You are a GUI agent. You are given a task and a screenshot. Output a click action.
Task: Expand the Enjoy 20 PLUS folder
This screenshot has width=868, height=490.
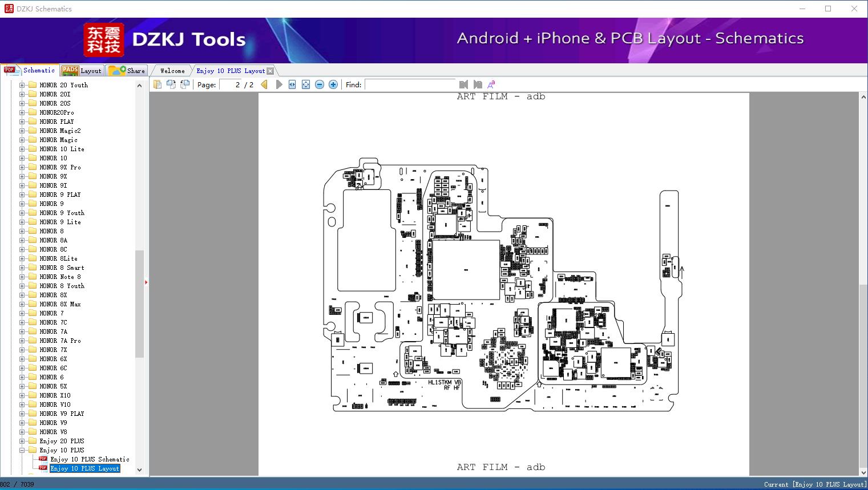(22, 441)
